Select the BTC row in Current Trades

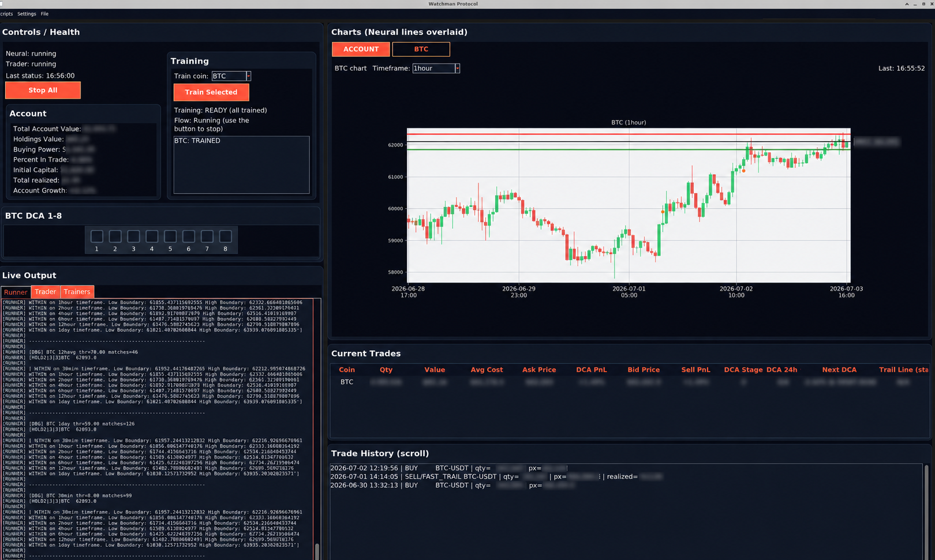629,382
